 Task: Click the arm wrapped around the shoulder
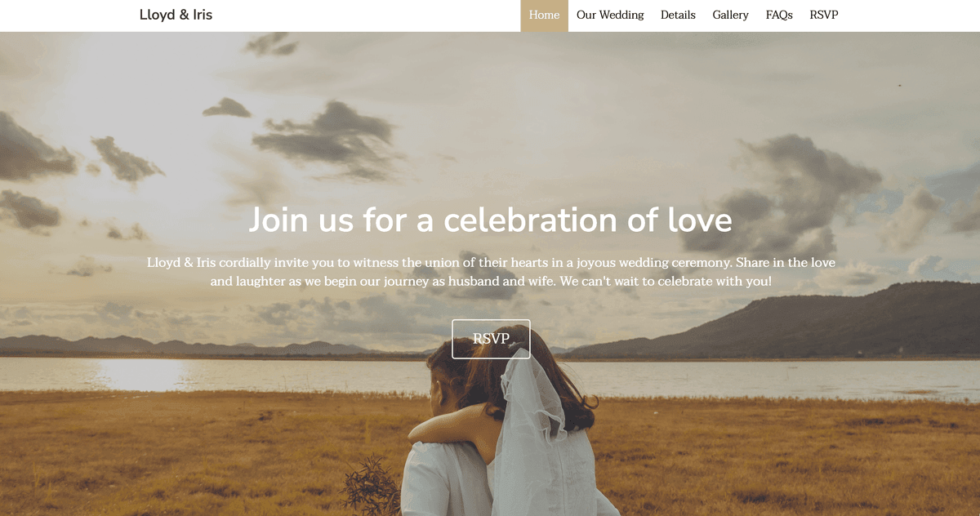(457, 425)
